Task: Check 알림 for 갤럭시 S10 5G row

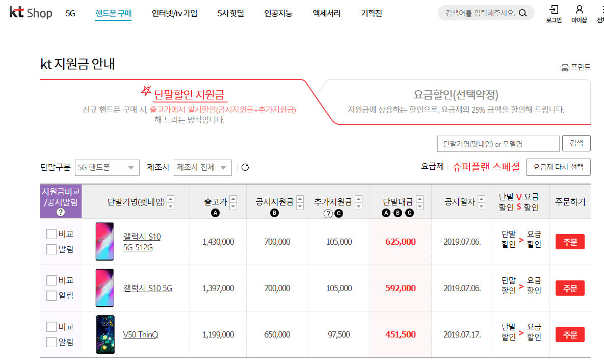Action: coord(51,296)
